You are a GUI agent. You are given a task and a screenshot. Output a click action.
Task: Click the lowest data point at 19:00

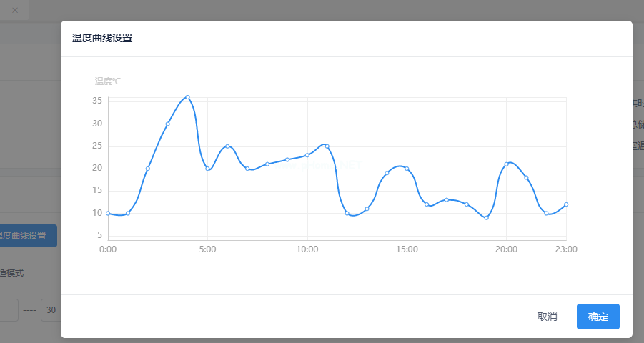pyautogui.click(x=487, y=218)
